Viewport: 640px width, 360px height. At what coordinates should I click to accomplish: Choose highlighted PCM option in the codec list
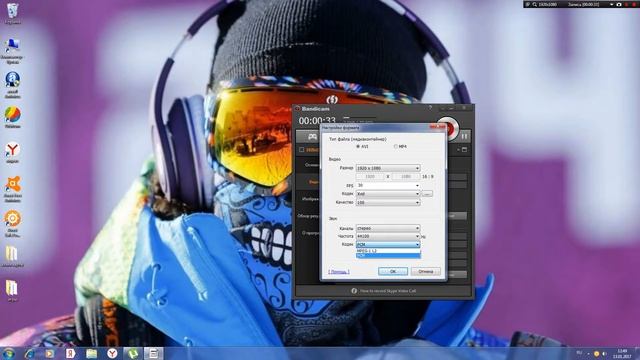click(x=388, y=256)
